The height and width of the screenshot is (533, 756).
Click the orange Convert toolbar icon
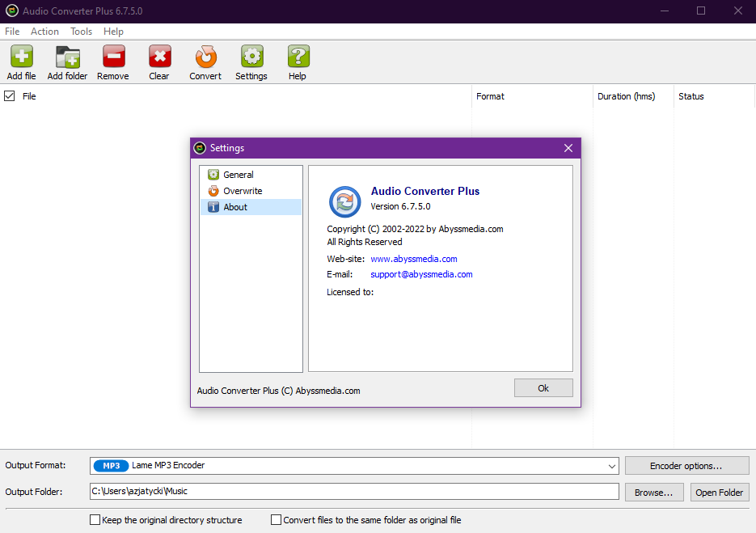[206, 57]
